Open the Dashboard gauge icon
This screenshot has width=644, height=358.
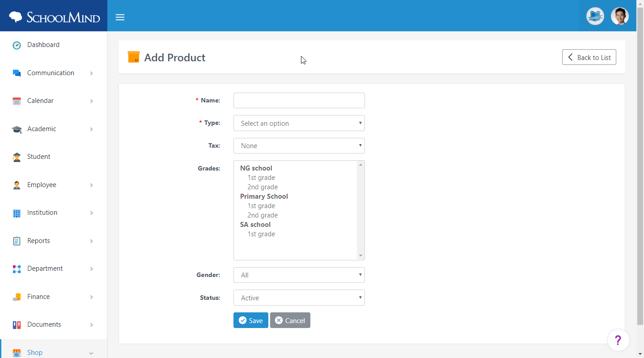coord(17,45)
